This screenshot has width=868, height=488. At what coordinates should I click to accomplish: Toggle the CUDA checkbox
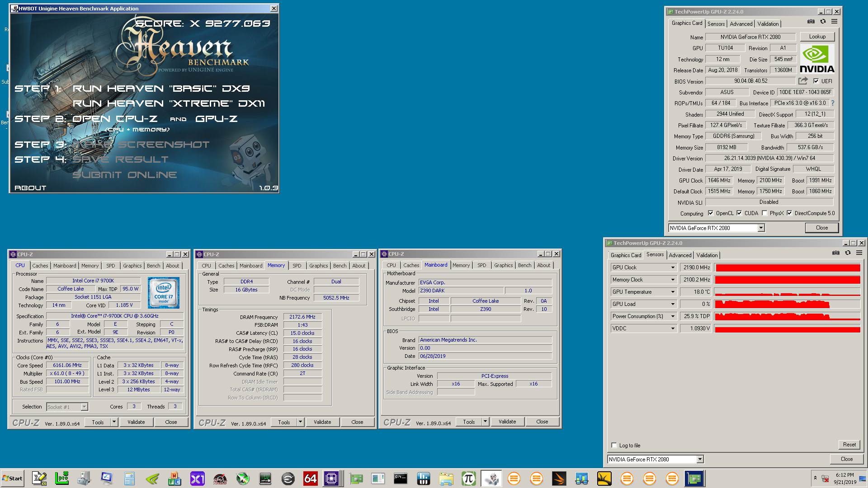point(740,213)
